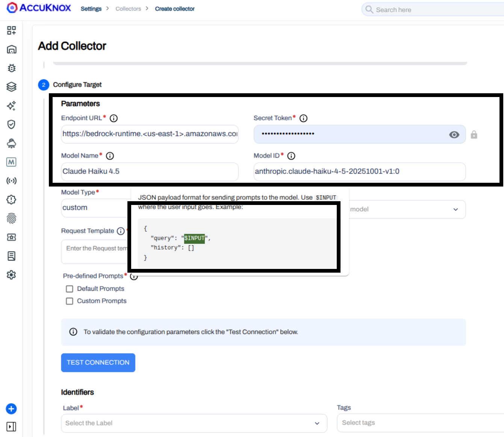Image resolution: width=504 pixels, height=437 pixels.
Task: Click the AccuKnox logo
Action: point(39,8)
